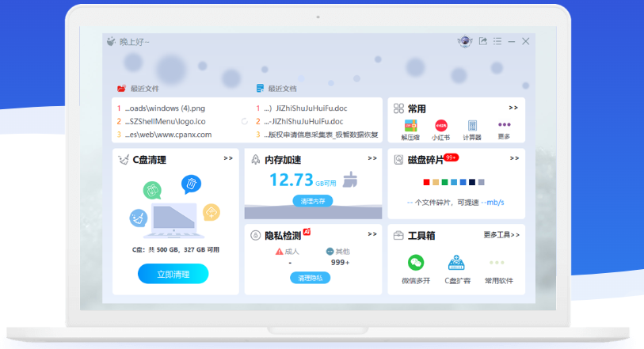The width and height of the screenshot is (644, 349).
Task: Click the red folder icon beside 最近文件
Action: point(121,88)
